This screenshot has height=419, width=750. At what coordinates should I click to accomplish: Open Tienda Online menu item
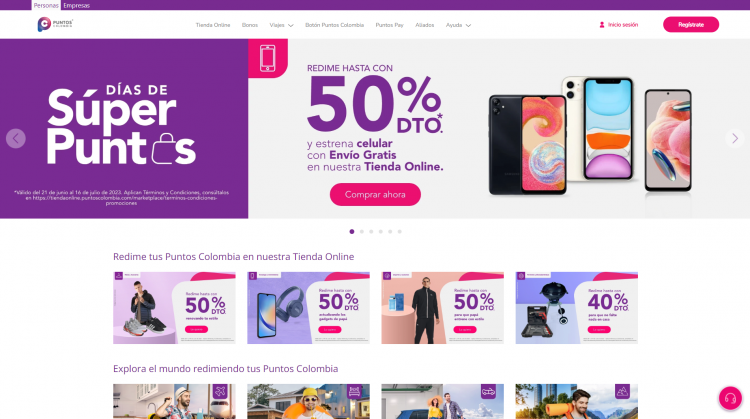(x=213, y=25)
